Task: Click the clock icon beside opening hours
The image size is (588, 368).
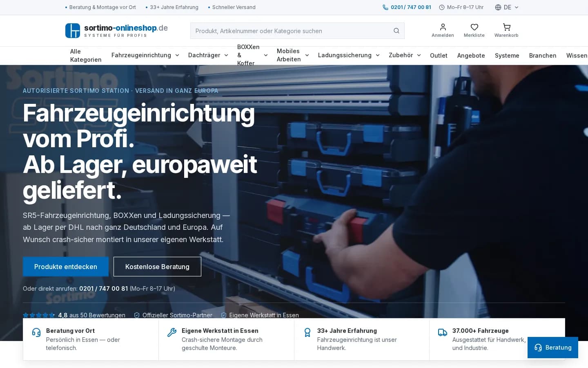Action: click(x=441, y=7)
